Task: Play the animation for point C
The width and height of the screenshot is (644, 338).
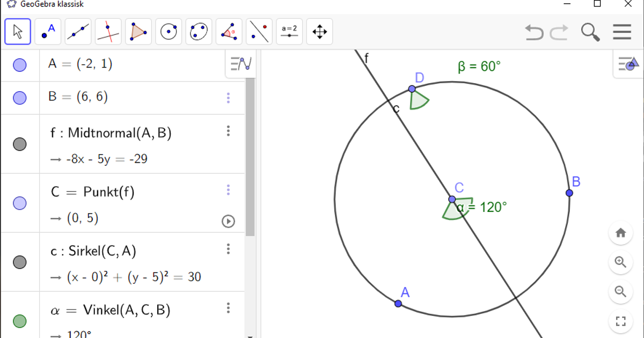Action: coord(227,221)
